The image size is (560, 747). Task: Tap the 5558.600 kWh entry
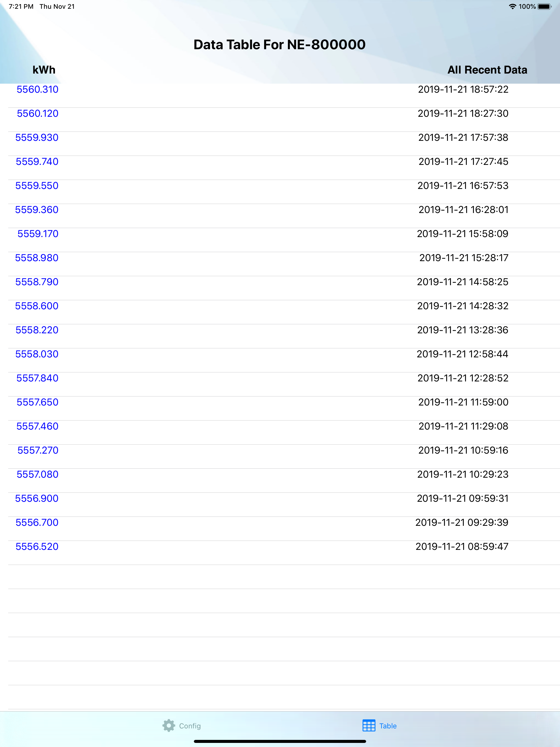pos(37,306)
